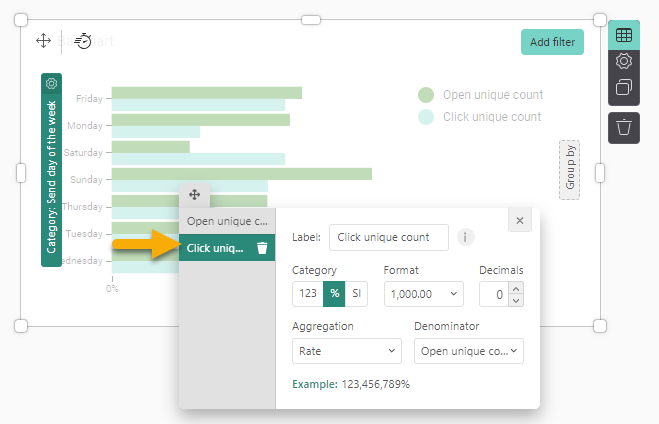Click the stopwatch icon in chart header
The image size is (659, 424).
[x=83, y=41]
